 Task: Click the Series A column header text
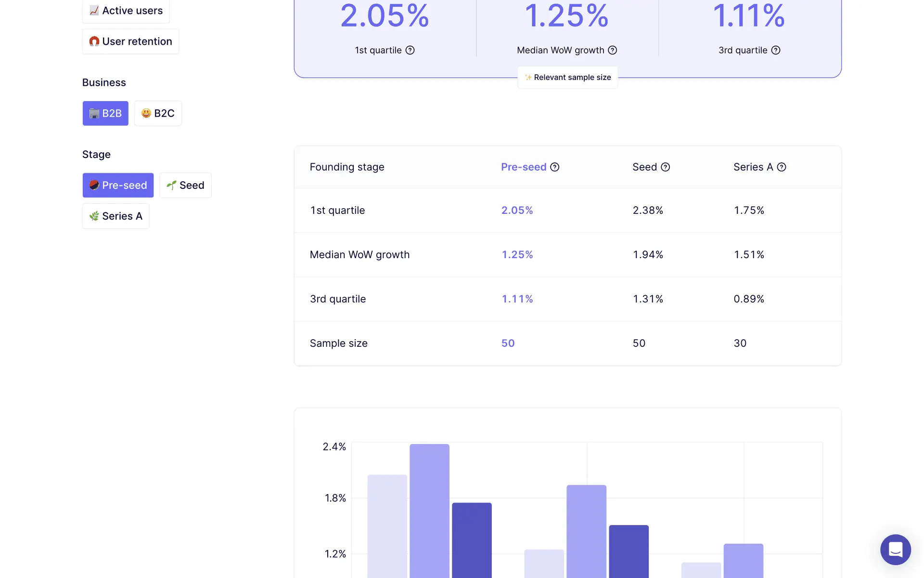pyautogui.click(x=753, y=167)
